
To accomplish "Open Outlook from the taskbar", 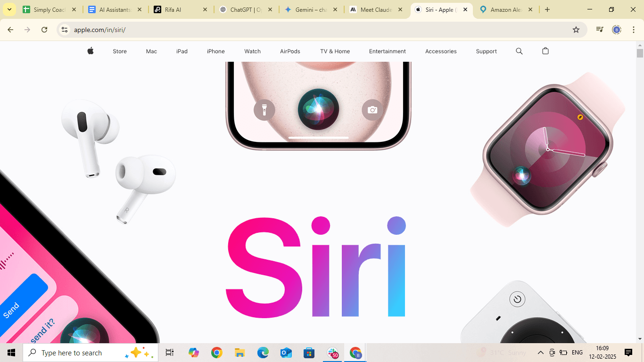I will (x=286, y=353).
